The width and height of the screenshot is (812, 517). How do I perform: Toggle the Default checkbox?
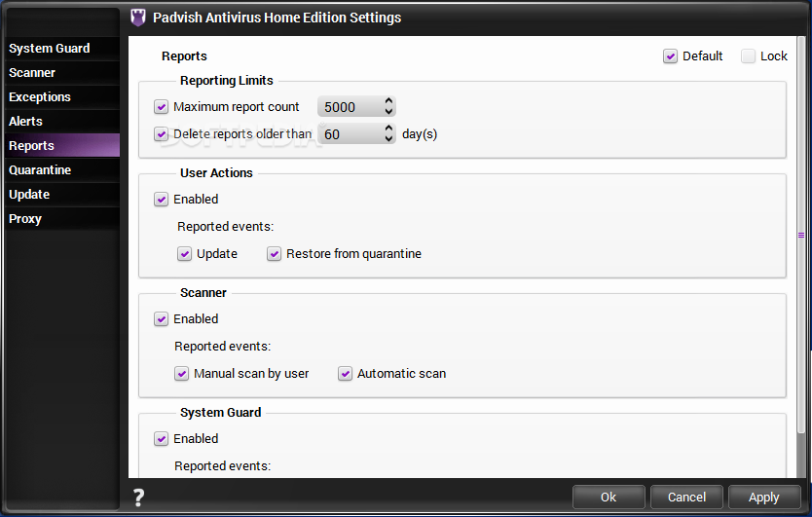670,55
